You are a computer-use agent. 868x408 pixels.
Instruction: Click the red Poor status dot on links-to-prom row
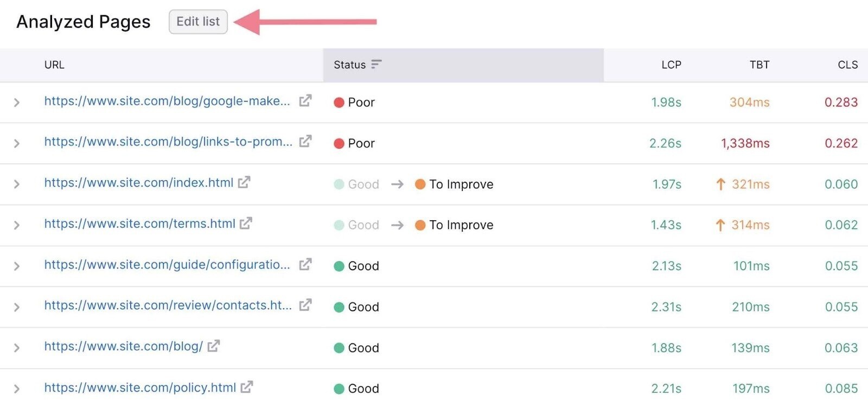[339, 143]
